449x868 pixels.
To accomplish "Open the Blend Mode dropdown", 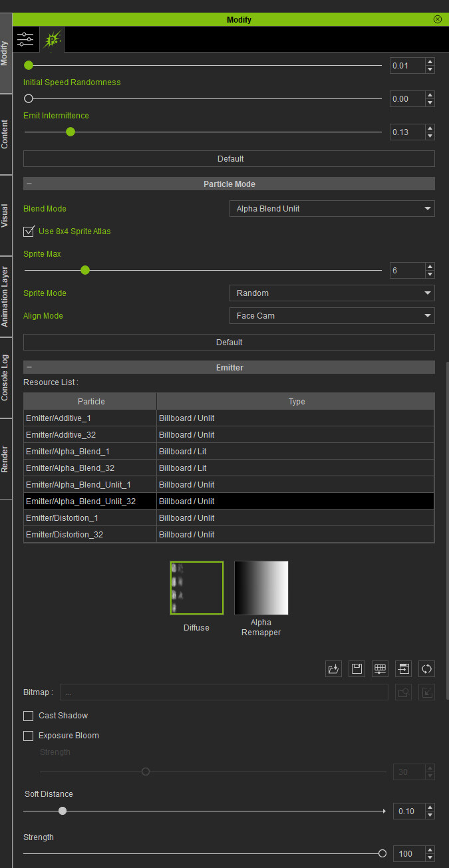I will tap(332, 209).
